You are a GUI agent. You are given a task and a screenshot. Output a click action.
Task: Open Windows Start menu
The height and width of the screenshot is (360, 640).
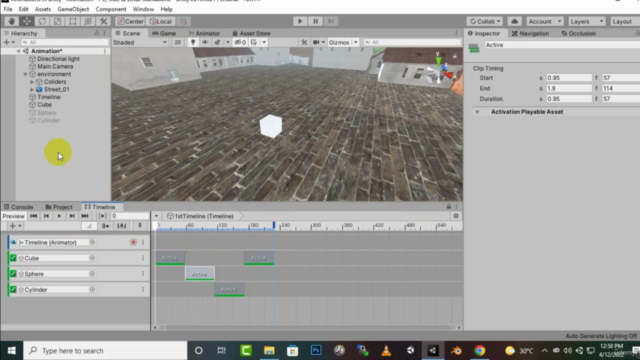pyautogui.click(x=11, y=351)
